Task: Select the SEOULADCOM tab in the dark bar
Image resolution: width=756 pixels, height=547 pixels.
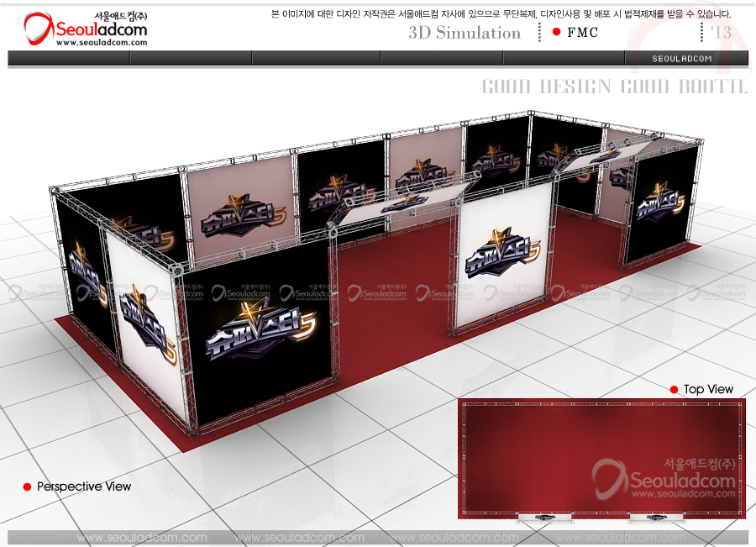Action: pos(682,58)
